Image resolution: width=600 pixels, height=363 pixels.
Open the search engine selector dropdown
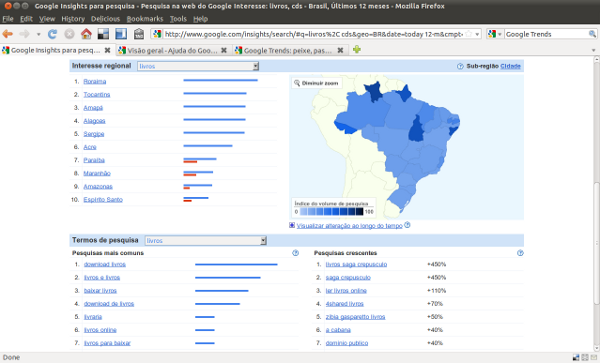pos(495,34)
